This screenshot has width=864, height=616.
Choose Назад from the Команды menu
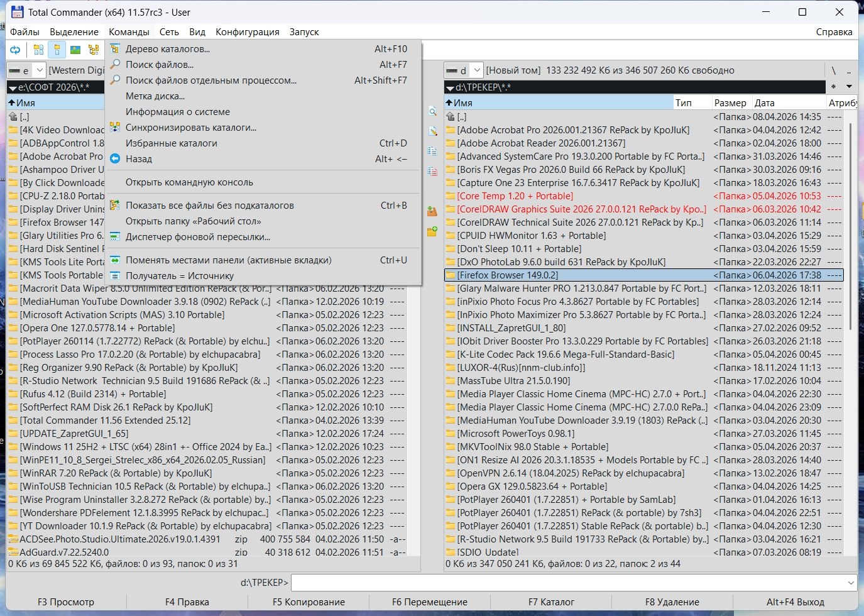(263, 159)
